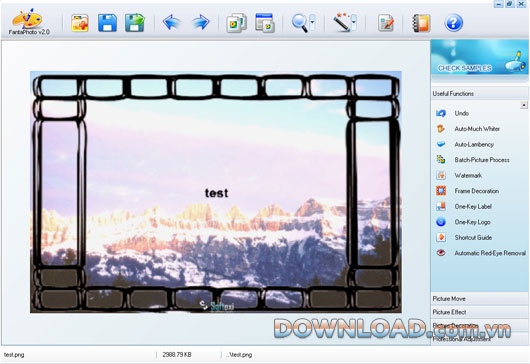The height and width of the screenshot is (364, 530).
Task: Open a picture with the folder icon
Action: point(80,23)
